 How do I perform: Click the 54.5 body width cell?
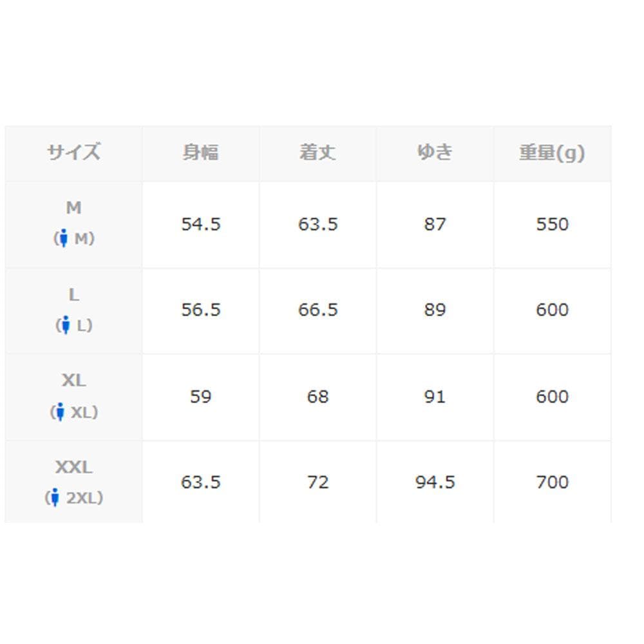pyautogui.click(x=200, y=224)
